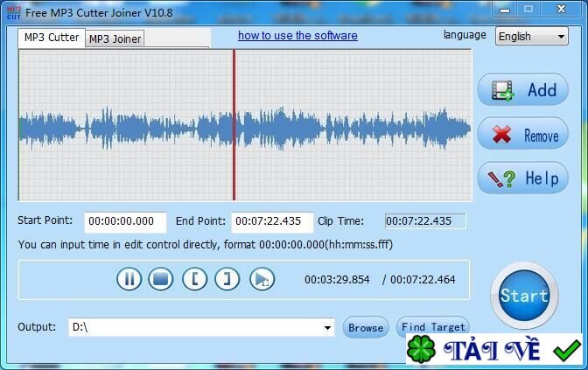
Task: Set end point with right bracket button
Action: coord(227,279)
